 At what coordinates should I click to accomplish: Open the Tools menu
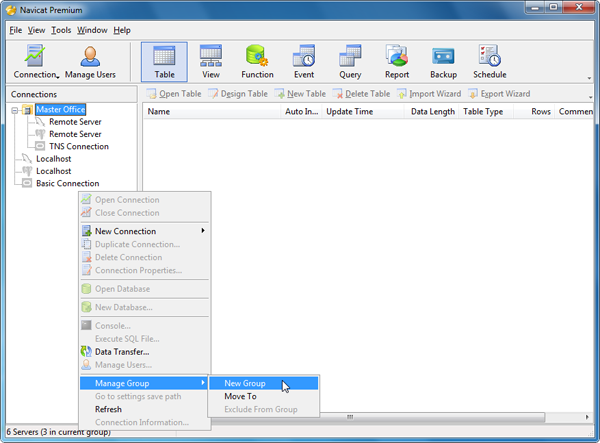coord(61,30)
